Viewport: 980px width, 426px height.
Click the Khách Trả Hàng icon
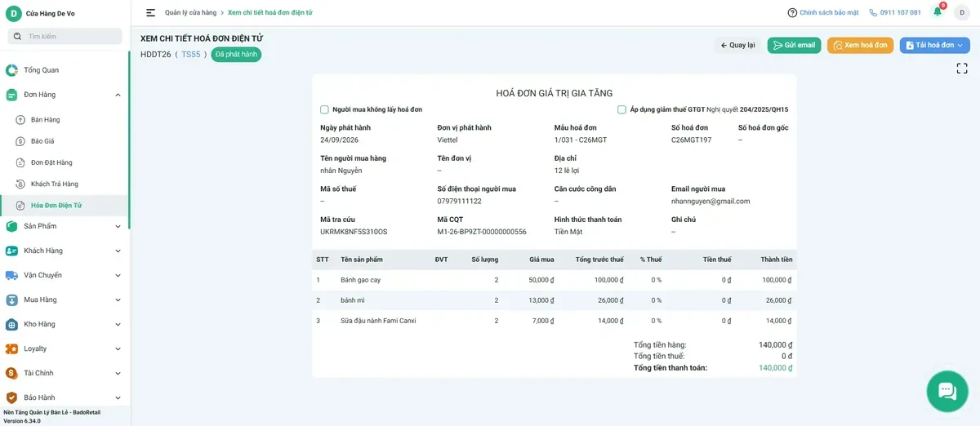20,184
